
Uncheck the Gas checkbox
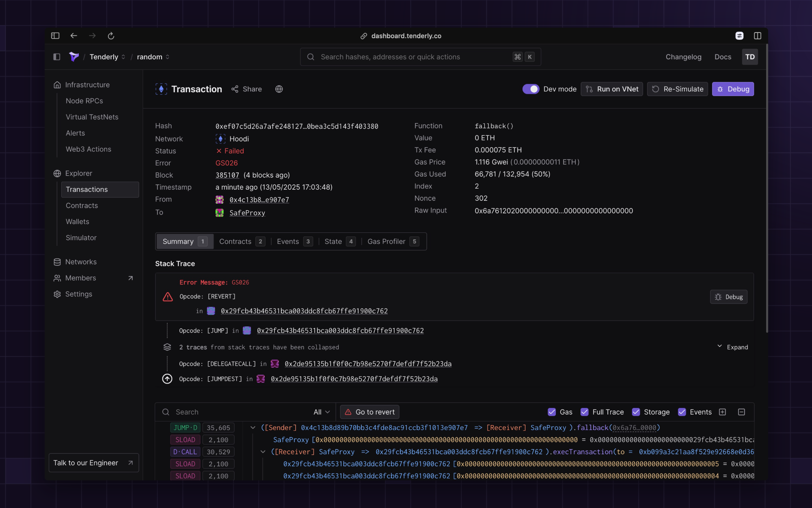(552, 412)
